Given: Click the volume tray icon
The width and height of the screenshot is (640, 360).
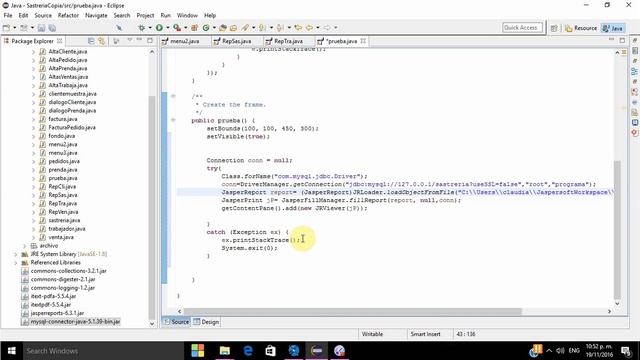Looking at the screenshot, I should (560, 351).
